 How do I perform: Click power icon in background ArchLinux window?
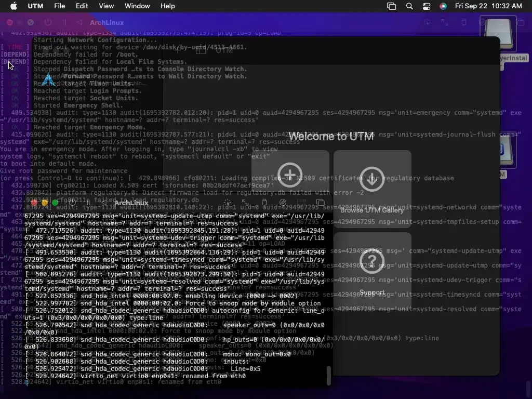[48, 22]
